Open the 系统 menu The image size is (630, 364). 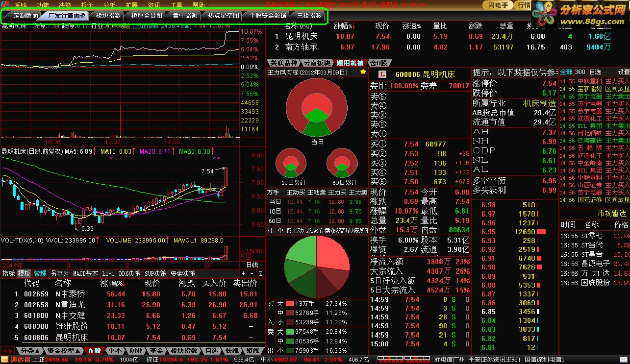[x=21, y=5]
